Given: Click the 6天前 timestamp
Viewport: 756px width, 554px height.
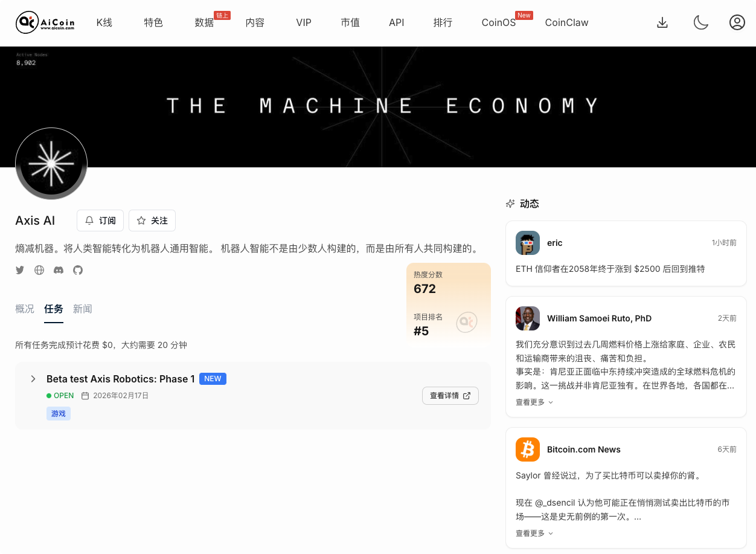Looking at the screenshot, I should 727,449.
